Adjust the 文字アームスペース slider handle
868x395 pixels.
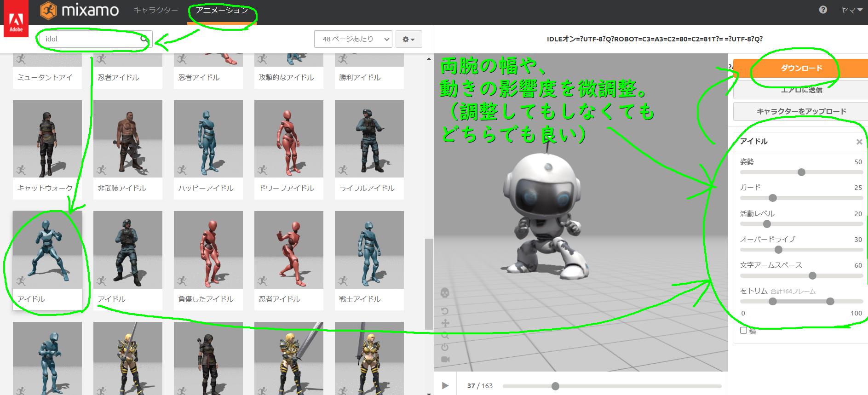pyautogui.click(x=812, y=275)
